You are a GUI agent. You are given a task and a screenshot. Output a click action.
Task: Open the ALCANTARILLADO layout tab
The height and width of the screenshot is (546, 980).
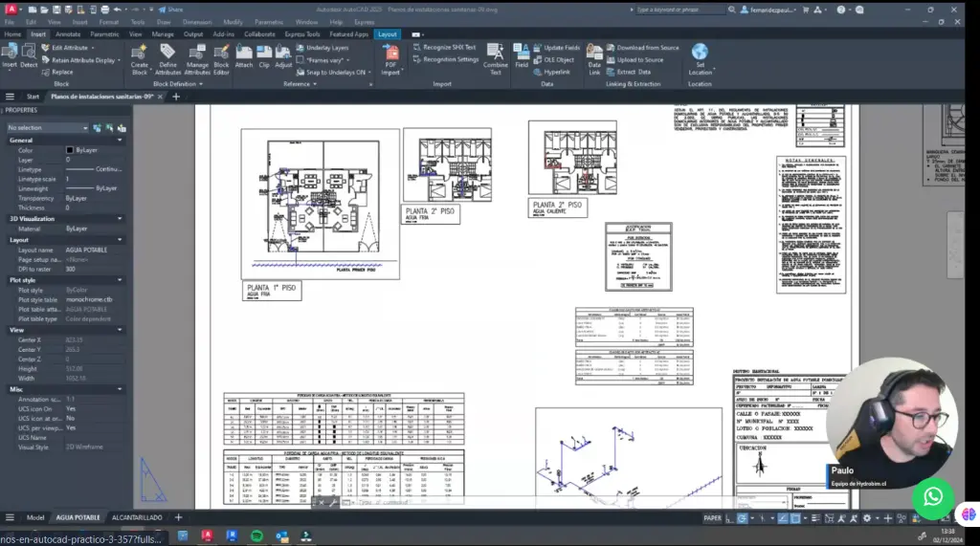[x=136, y=517]
